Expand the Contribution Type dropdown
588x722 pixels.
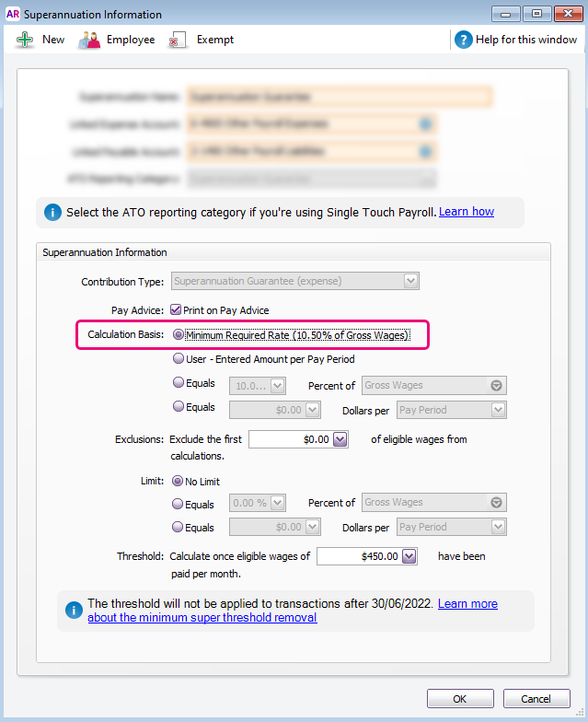411,282
